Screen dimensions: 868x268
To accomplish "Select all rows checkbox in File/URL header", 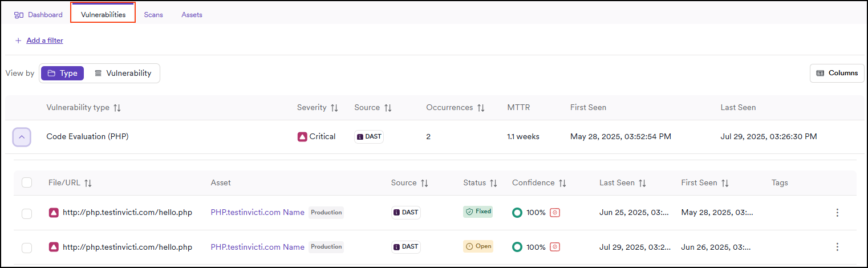I will click(27, 182).
